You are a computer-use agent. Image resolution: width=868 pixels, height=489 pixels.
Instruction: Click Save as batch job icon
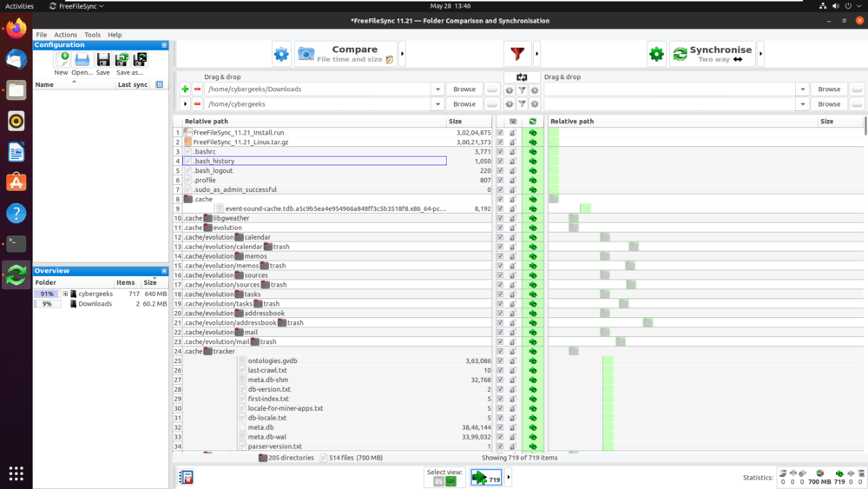[140, 59]
